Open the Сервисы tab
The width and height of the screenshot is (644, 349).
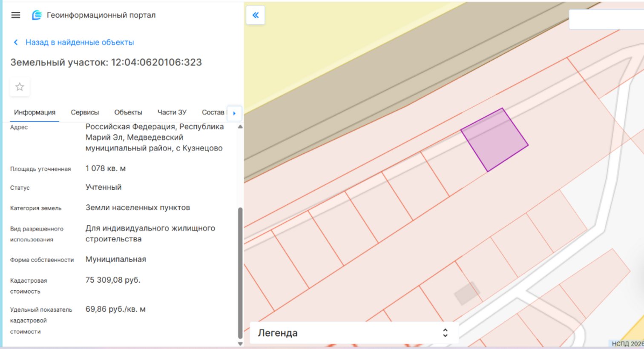point(85,112)
